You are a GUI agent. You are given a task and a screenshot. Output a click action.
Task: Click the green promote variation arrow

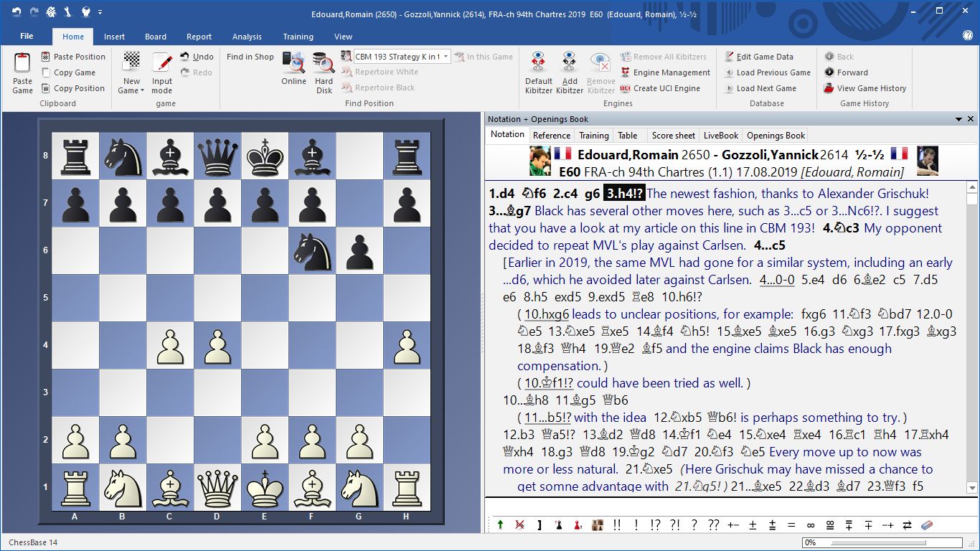500,525
